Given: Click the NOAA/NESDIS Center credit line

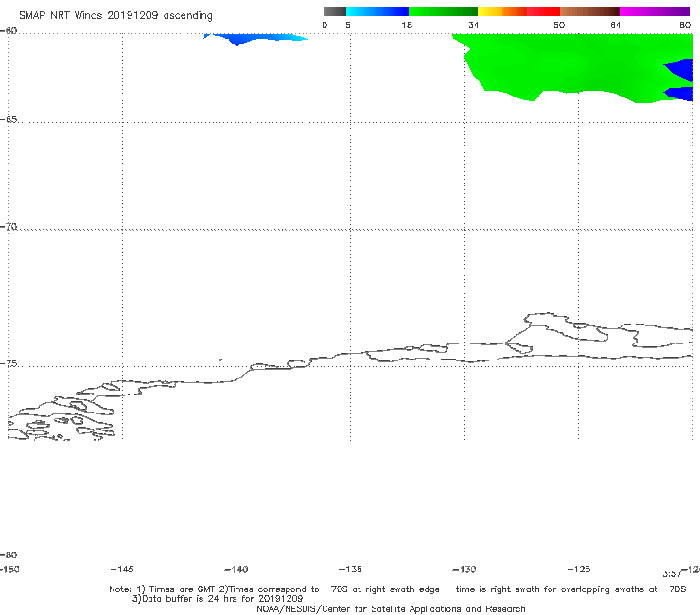Looking at the screenshot, I should (x=391, y=608).
